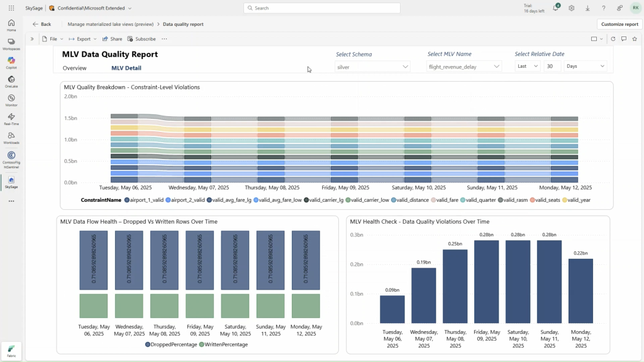Select valid_seats legend swatch

click(532, 200)
